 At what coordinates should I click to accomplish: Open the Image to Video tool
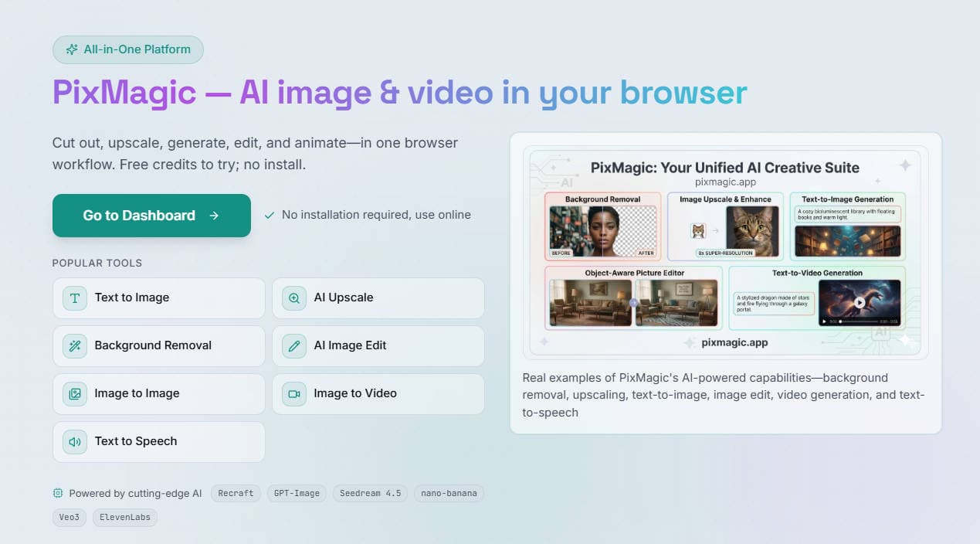point(378,394)
